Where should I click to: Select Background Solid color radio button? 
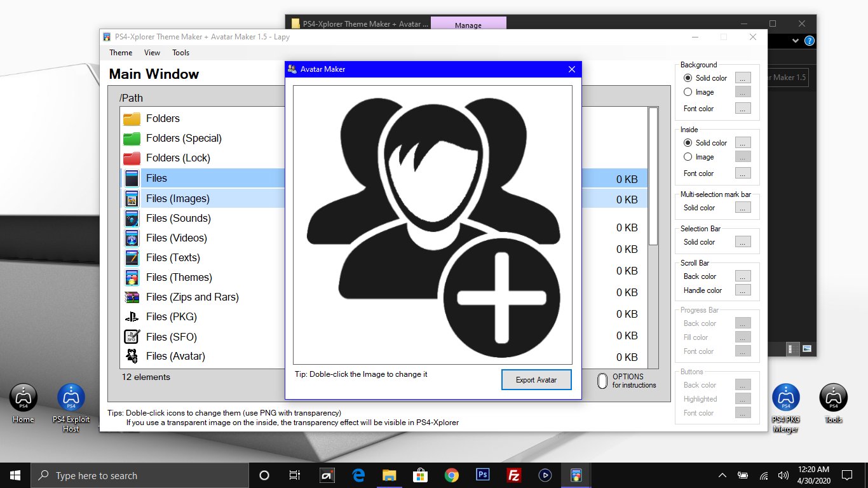point(688,78)
